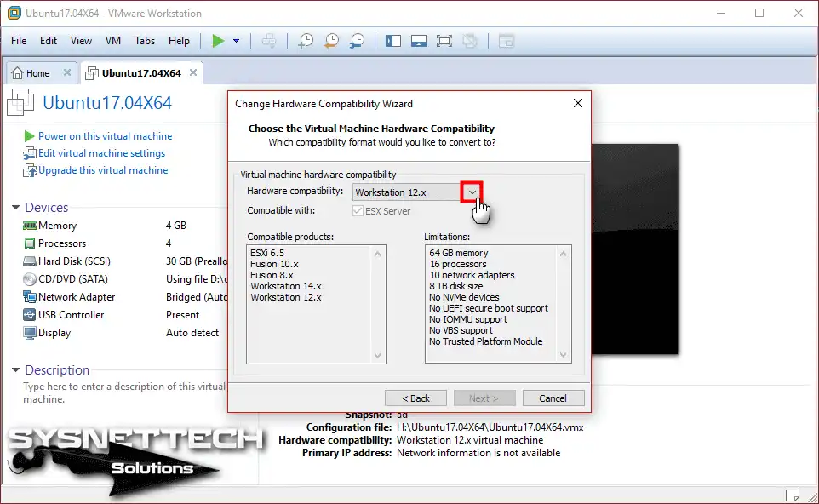
Task: Revert to snapshot using the toolbar icon
Action: pyautogui.click(x=331, y=41)
